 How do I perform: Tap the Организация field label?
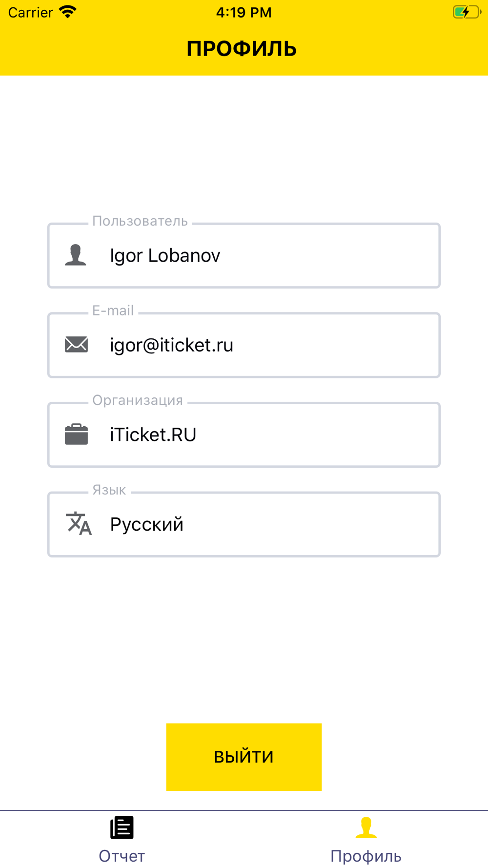coord(138,400)
